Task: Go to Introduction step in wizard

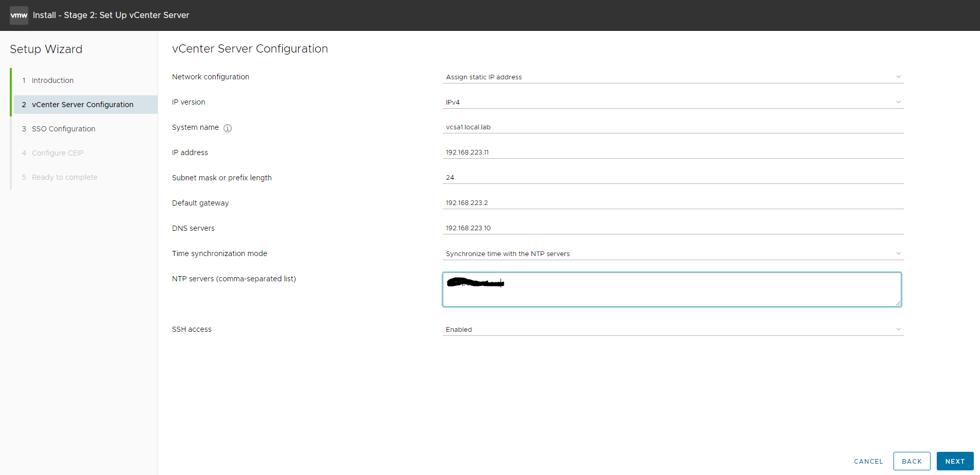Action: tap(85, 80)
